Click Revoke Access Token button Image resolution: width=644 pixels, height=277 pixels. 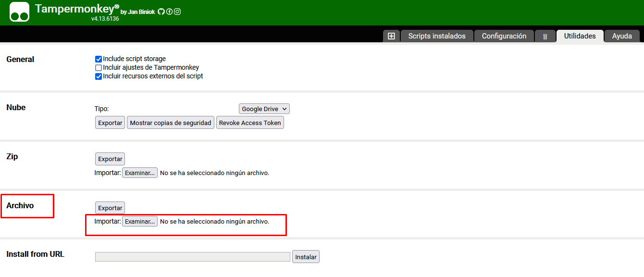click(250, 123)
